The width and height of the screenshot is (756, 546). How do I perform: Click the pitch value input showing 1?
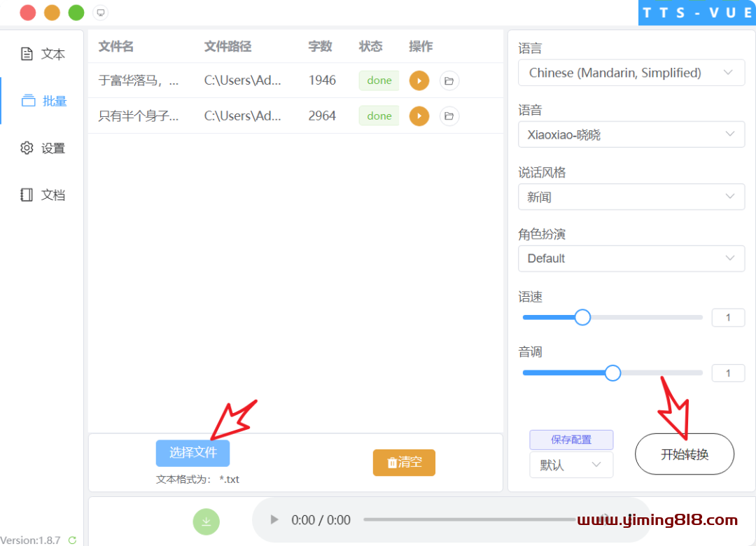click(x=728, y=372)
